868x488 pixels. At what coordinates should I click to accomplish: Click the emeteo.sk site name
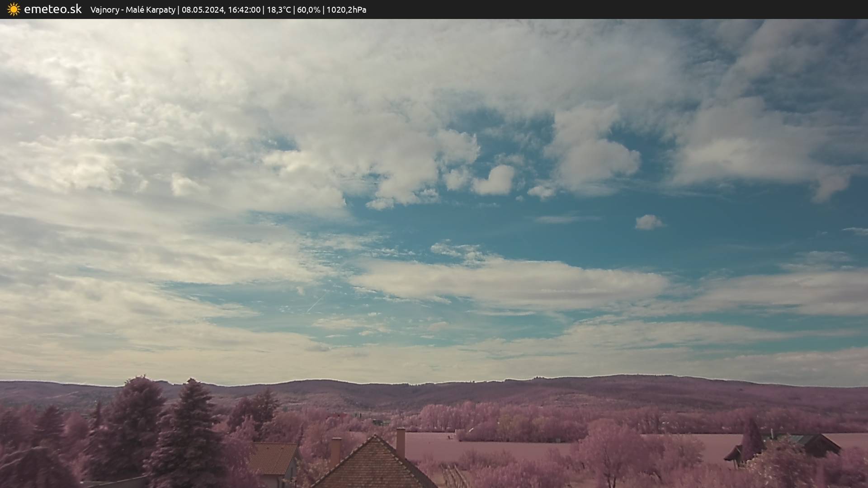coord(53,9)
